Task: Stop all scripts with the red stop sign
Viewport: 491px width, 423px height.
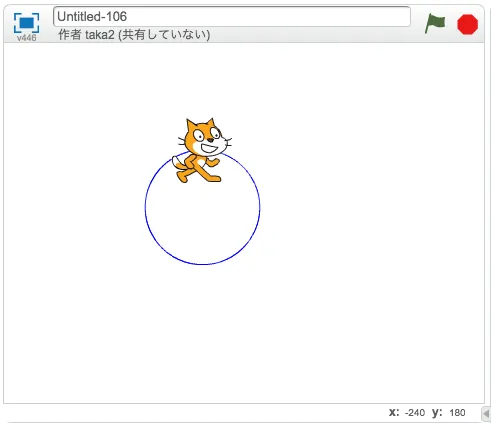Action: (x=467, y=24)
